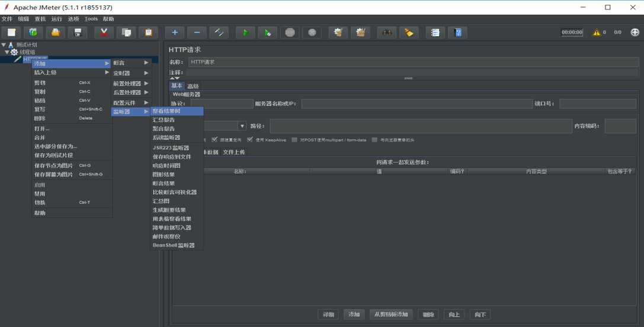Click the Copy toolbar icon

[x=126, y=33]
